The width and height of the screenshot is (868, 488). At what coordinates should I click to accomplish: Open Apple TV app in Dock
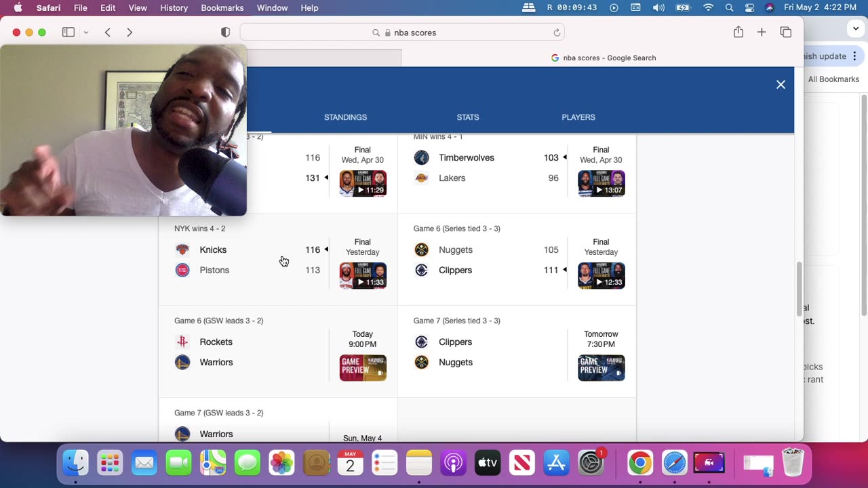coord(488,463)
